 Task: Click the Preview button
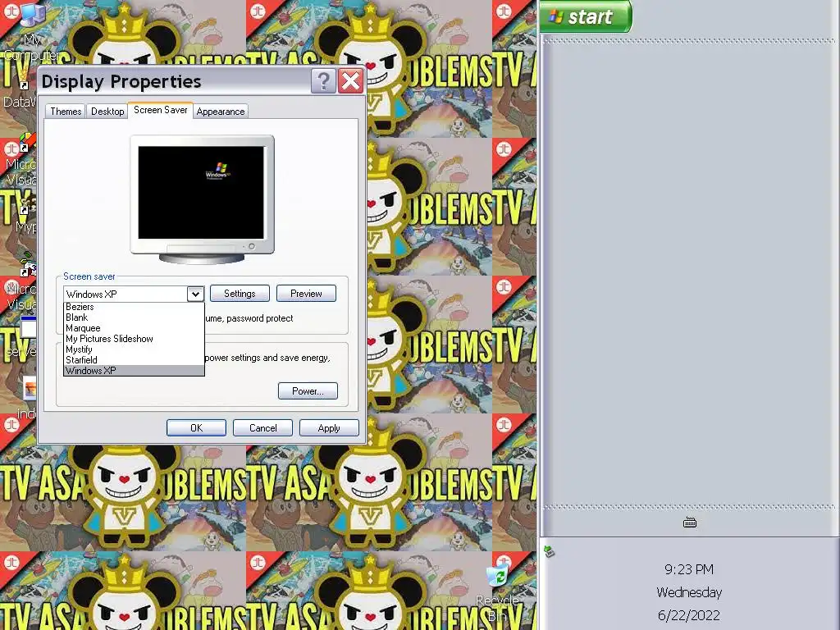coord(306,294)
